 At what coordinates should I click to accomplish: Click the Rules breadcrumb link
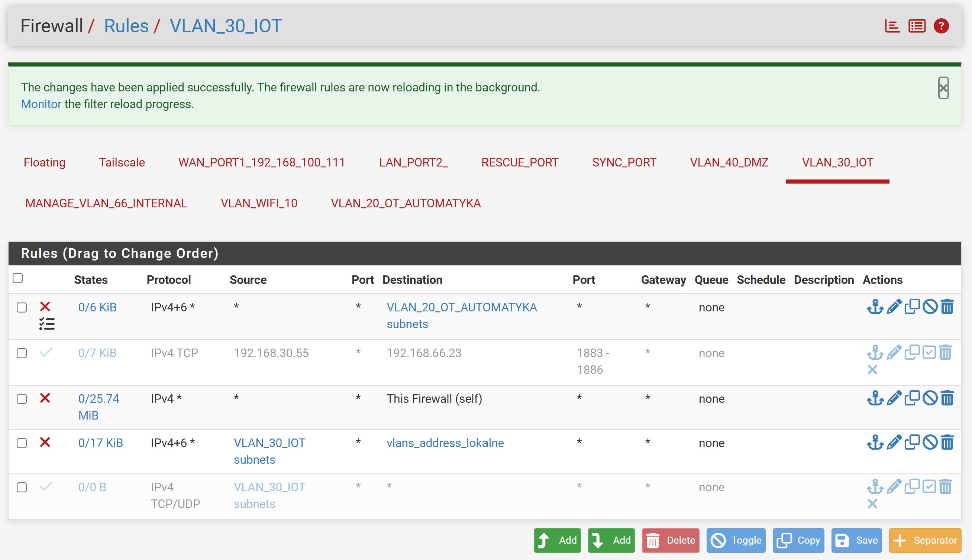click(126, 26)
